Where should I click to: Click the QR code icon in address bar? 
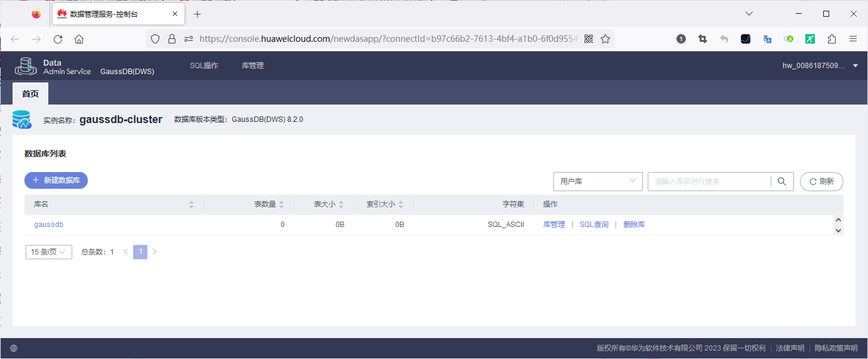(589, 39)
